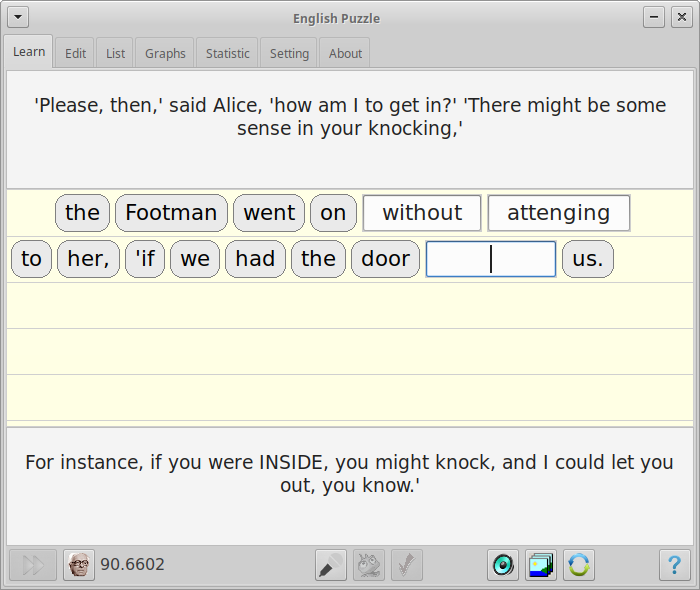
Task: Click the 'had' word tile
Action: click(255, 259)
